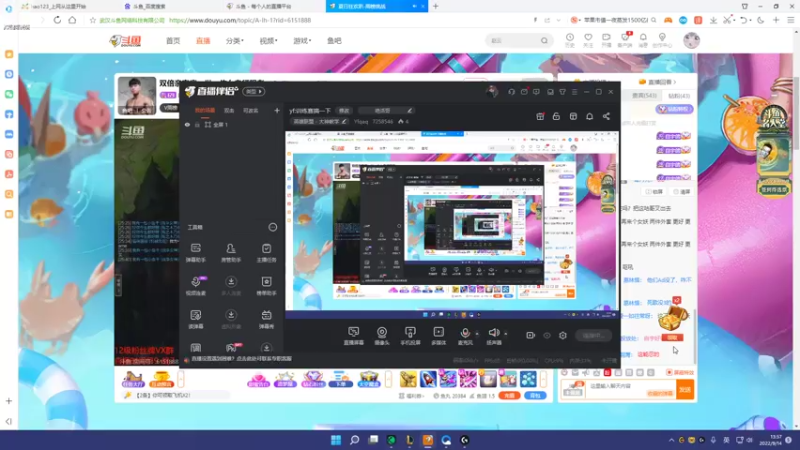Viewport: 800px width, 450px height.
Task: Click the 充值 recharge button
Action: 509,395
